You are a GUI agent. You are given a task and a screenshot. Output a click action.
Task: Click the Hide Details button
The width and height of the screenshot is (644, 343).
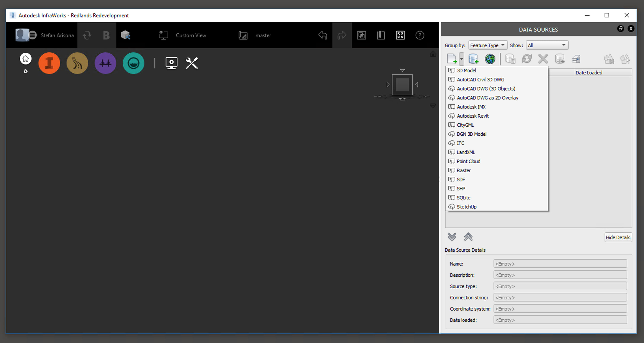tap(618, 237)
